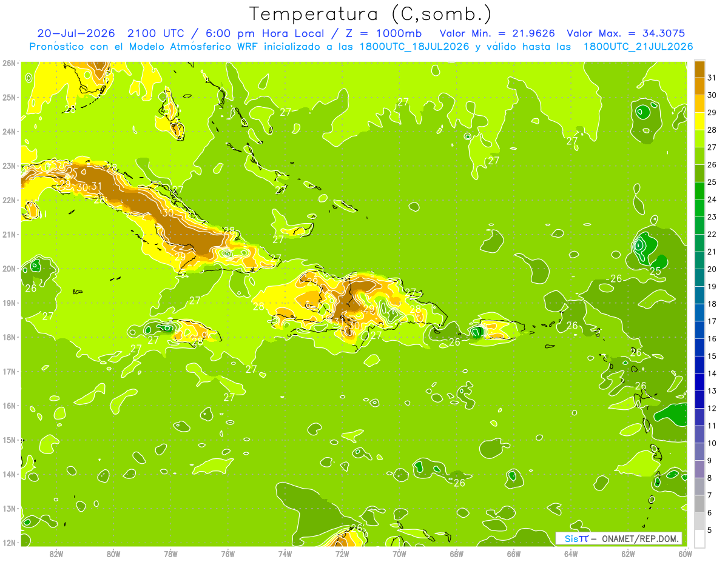Click the 14N latitude axis label

tap(9, 474)
